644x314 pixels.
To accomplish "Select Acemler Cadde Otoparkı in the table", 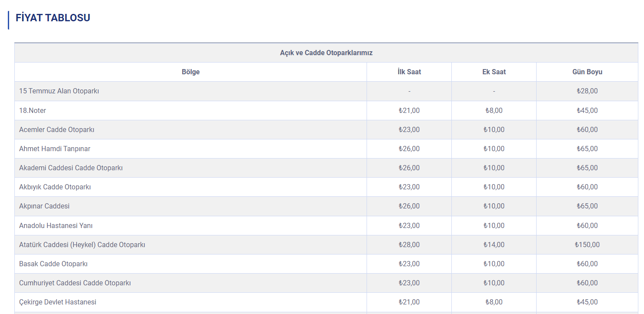I will [57, 129].
